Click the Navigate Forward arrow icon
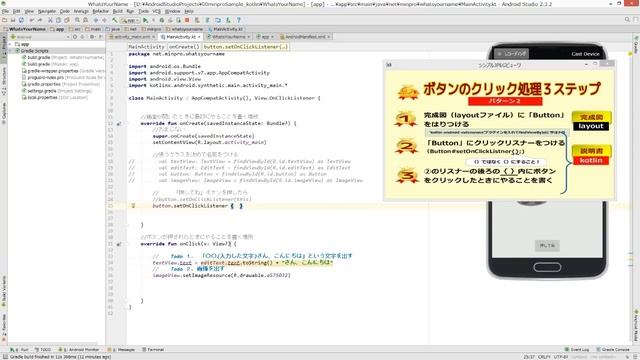The width and height of the screenshot is (640, 360). [104, 20]
